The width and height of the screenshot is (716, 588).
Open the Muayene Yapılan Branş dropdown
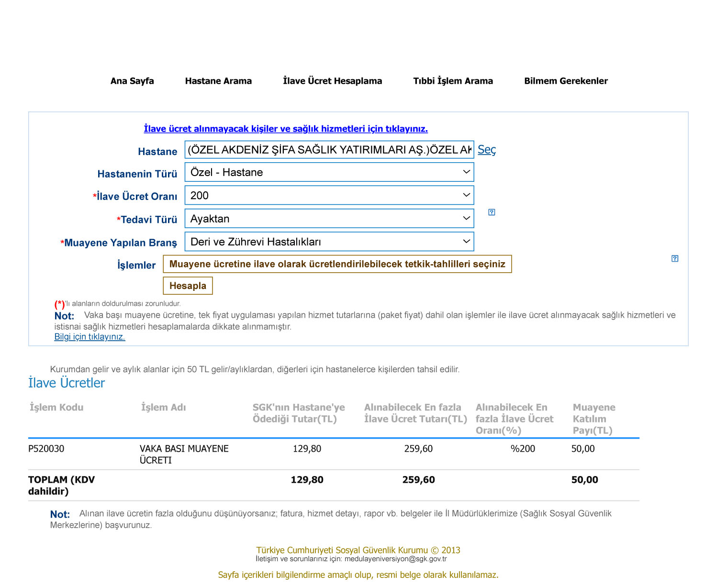(329, 242)
